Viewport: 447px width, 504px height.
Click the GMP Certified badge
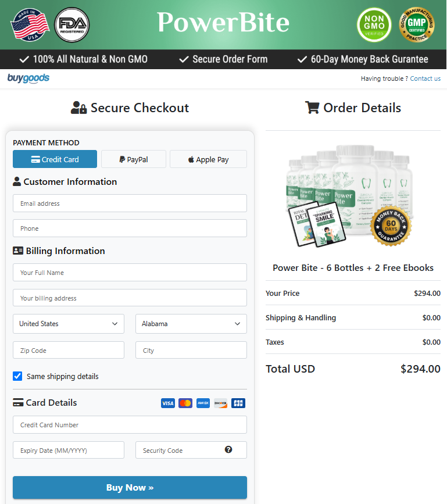point(416,25)
